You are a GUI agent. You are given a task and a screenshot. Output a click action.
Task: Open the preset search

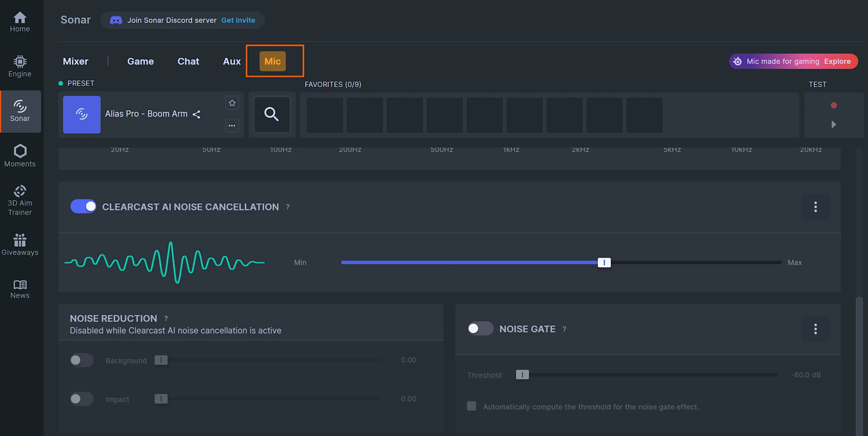[x=272, y=114]
